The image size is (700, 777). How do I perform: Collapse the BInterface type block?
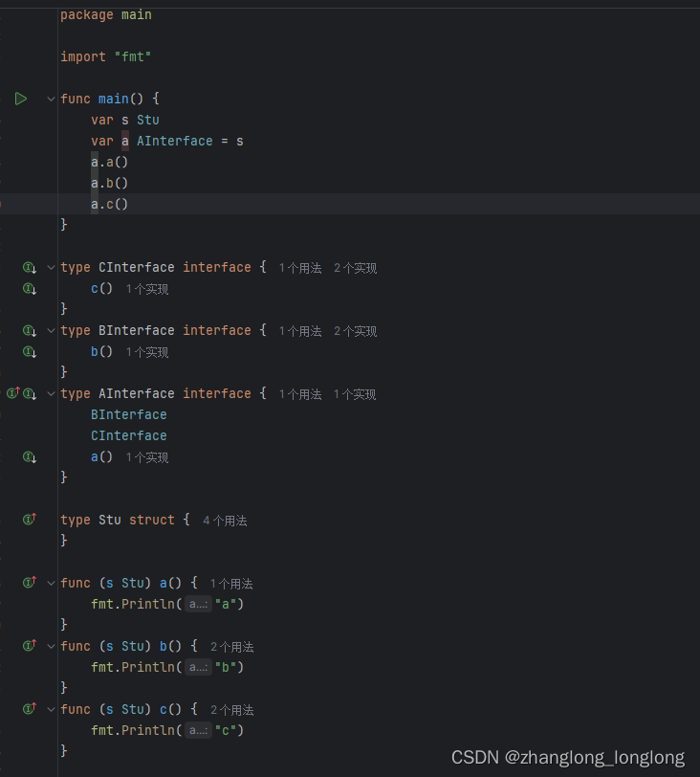click(51, 330)
